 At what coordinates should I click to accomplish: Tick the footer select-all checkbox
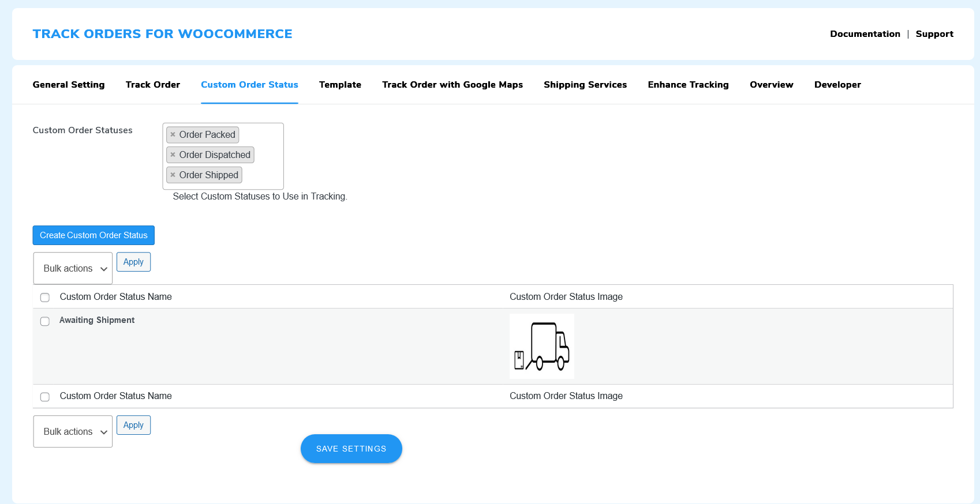coord(45,397)
